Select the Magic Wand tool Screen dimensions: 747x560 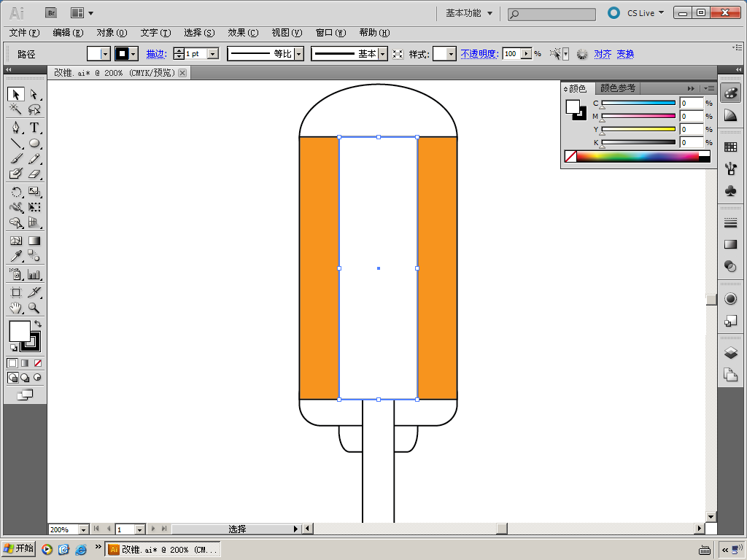point(16,109)
